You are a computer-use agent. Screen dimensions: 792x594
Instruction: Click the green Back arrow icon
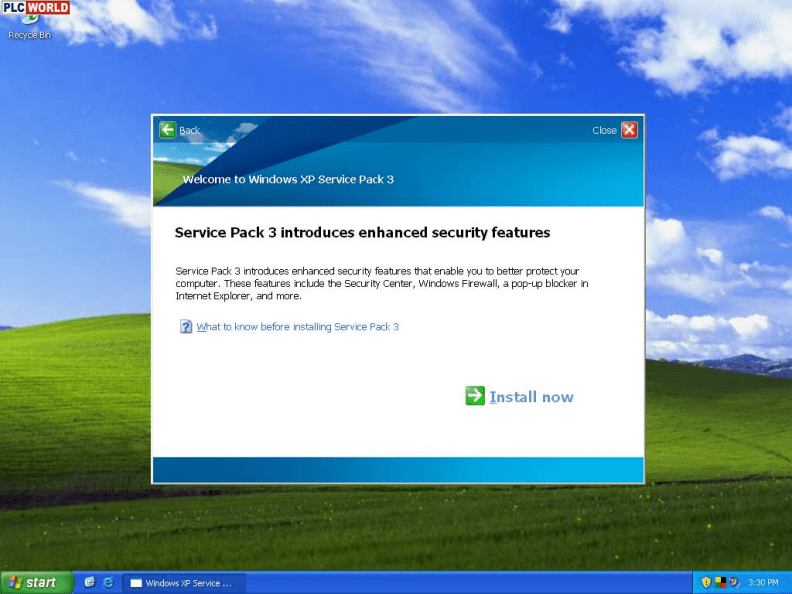pos(167,130)
